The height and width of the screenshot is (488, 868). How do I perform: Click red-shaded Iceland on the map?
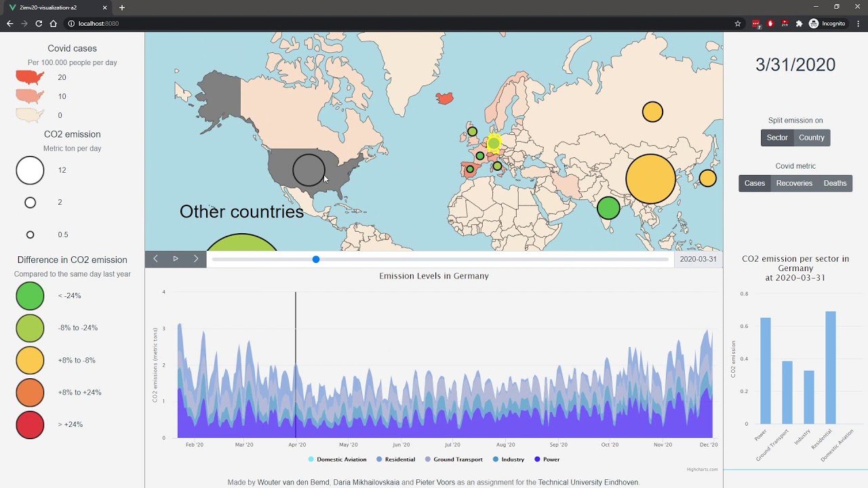point(445,98)
